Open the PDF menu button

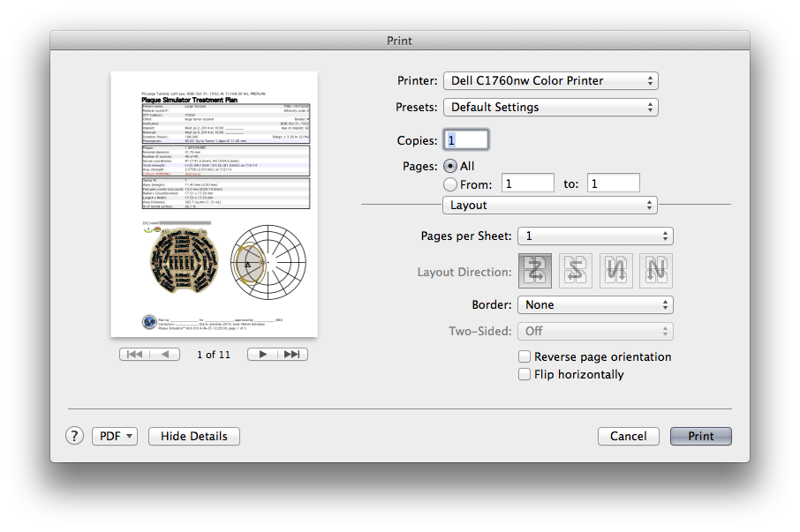pos(115,436)
